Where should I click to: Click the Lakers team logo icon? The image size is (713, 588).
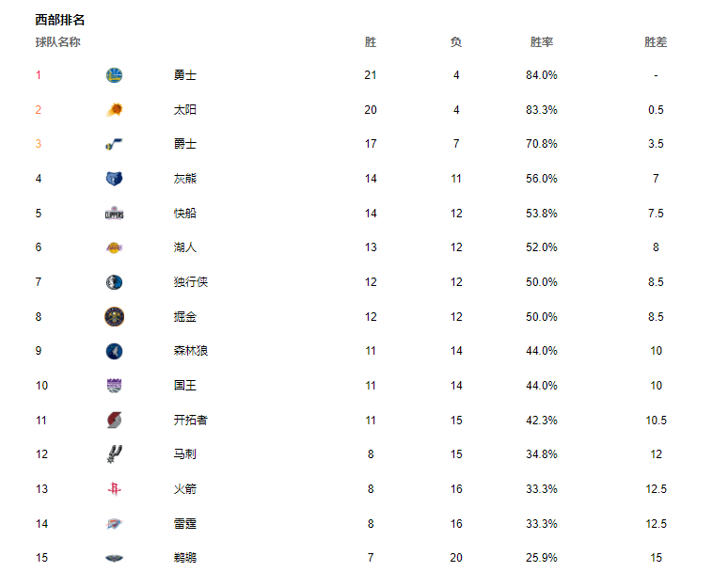tap(114, 247)
